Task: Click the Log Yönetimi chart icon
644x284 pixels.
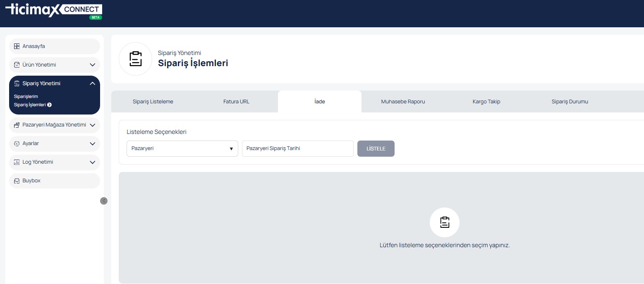Action: pyautogui.click(x=17, y=162)
